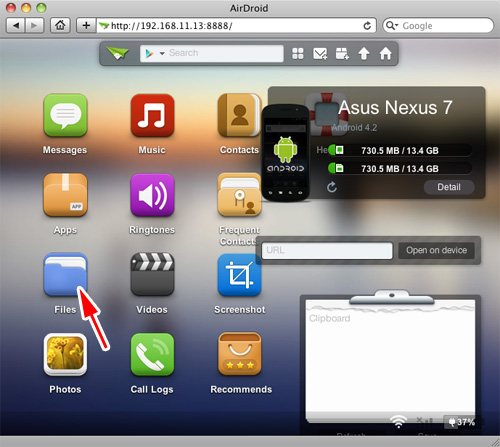
Task: Click the Detail button
Action: [x=449, y=187]
